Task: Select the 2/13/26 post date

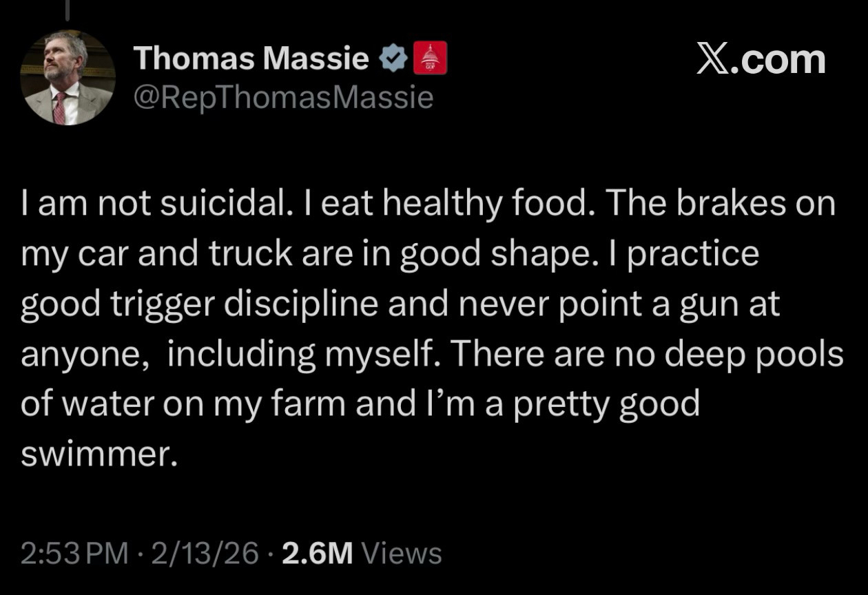Action: 206,553
